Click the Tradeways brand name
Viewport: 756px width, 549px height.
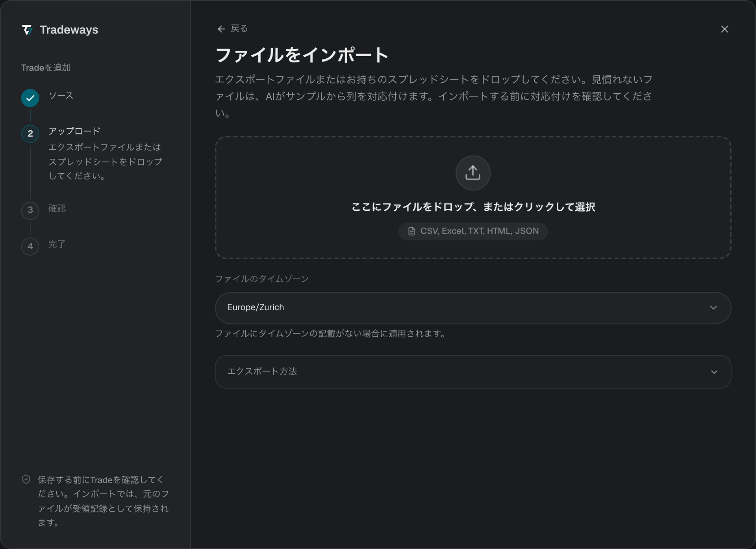69,30
